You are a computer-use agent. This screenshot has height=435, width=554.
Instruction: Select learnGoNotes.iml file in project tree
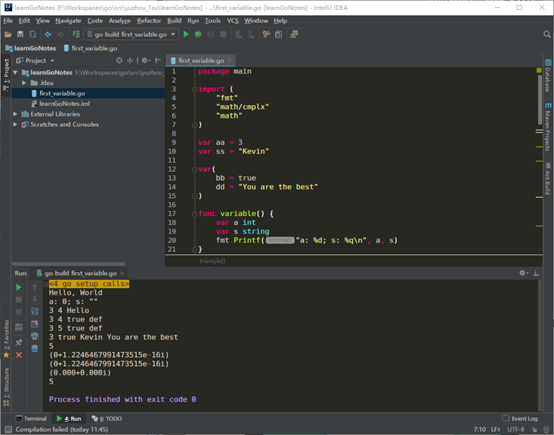[64, 104]
